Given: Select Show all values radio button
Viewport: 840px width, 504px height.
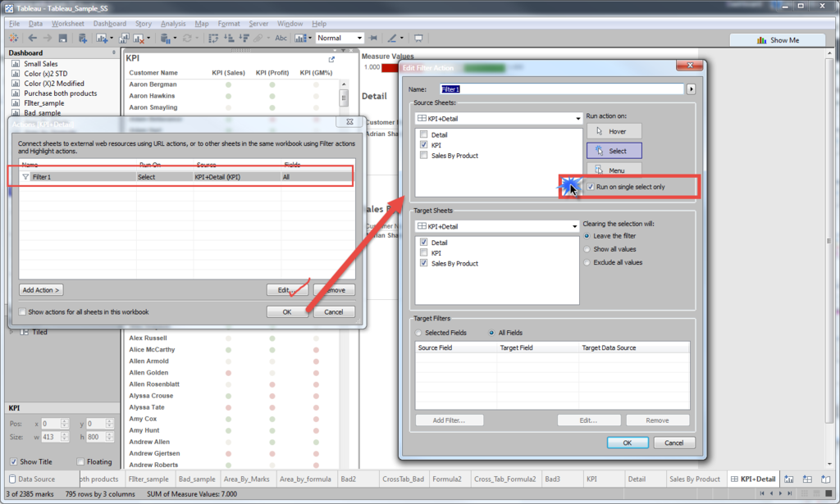Looking at the screenshot, I should pos(587,249).
